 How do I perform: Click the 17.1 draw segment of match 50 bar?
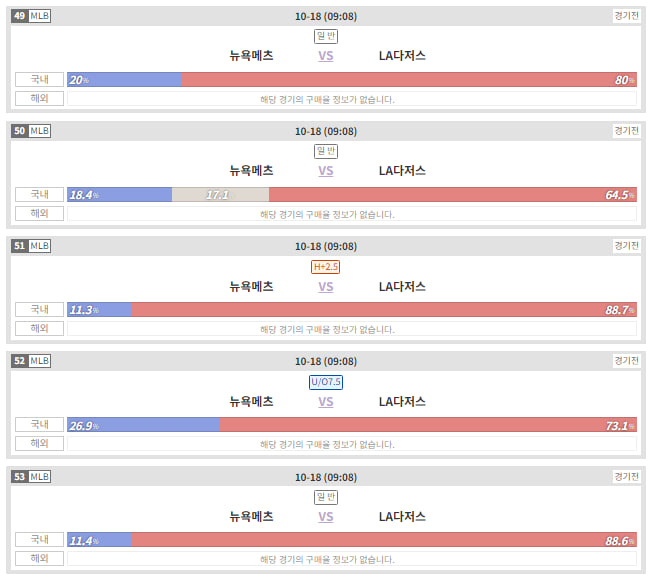click(221, 194)
